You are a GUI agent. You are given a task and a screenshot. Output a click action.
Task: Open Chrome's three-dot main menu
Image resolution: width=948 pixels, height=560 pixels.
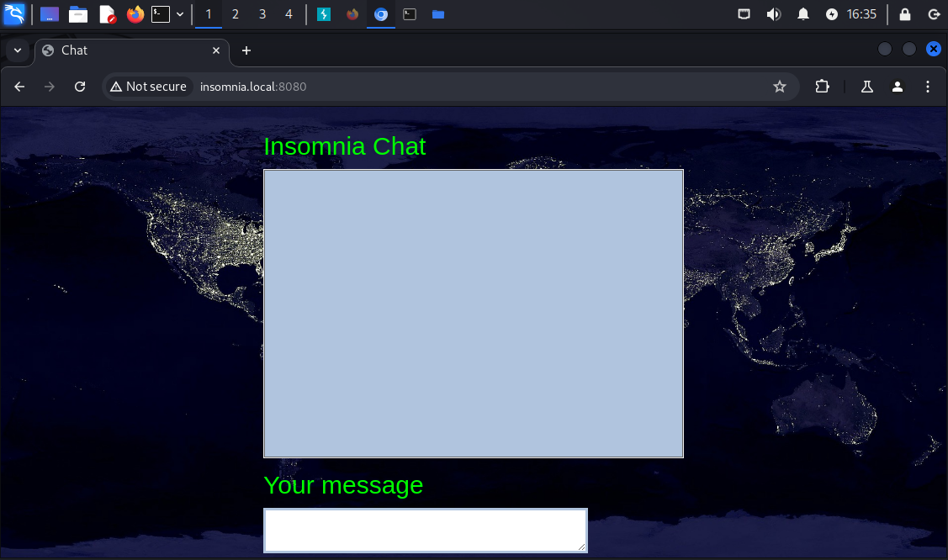pos(928,87)
